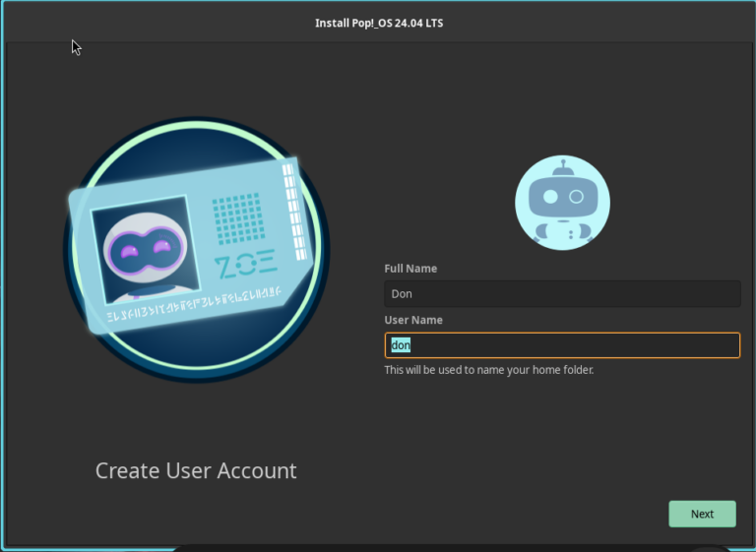The width and height of the screenshot is (756, 552).
Task: Click the highlighted "don" text in User Name
Action: 400,345
